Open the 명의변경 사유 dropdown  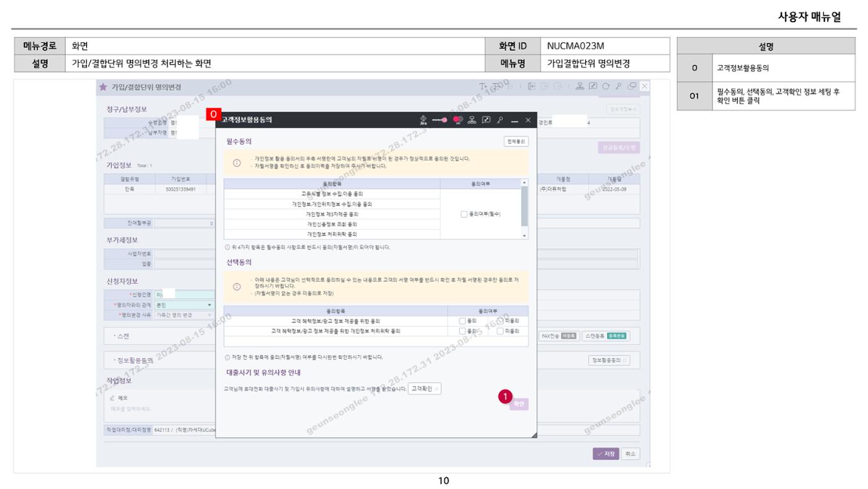[x=184, y=315]
